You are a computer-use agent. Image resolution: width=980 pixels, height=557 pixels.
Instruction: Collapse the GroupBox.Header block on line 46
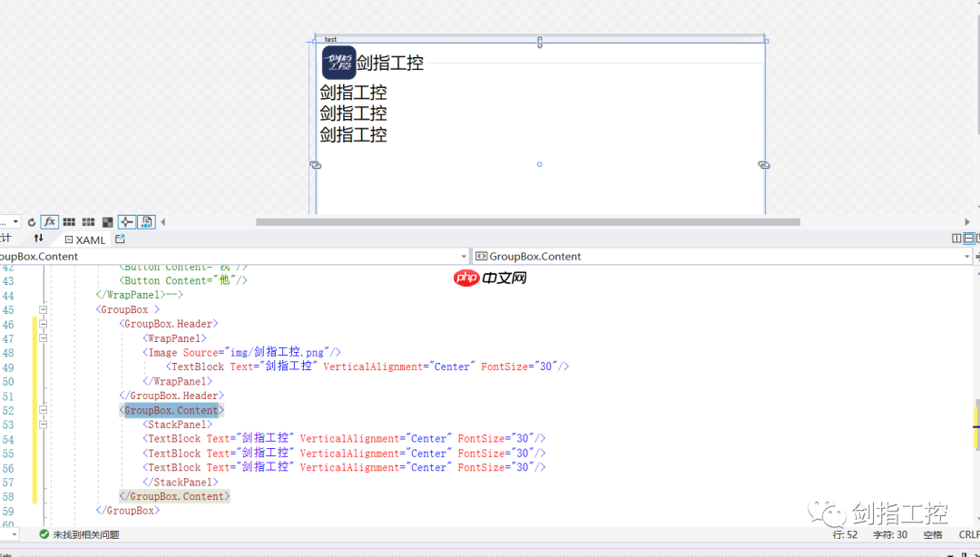point(44,324)
